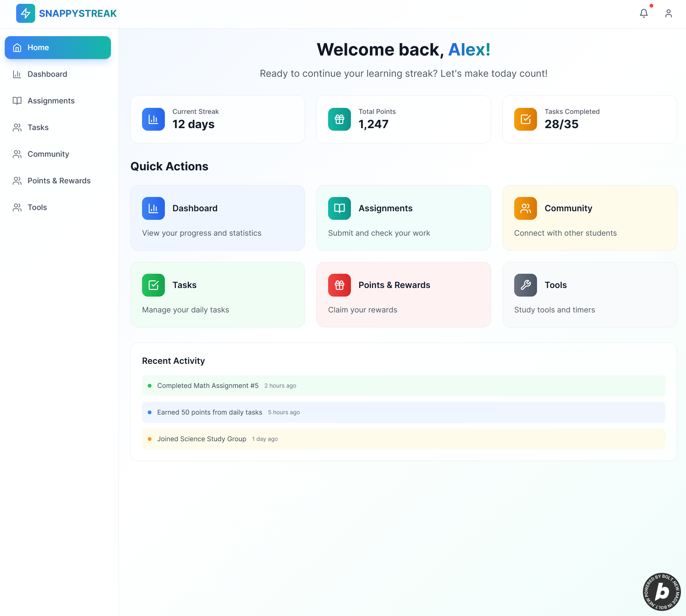Image resolution: width=686 pixels, height=616 pixels.
Task: Open the user profile icon
Action: pyautogui.click(x=668, y=14)
